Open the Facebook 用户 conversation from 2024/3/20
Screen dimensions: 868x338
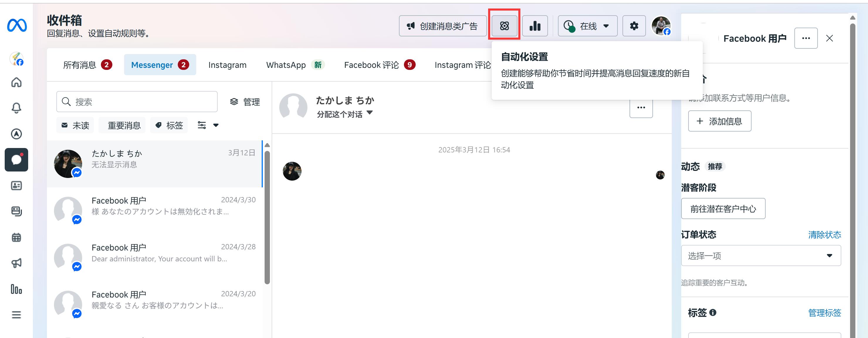pyautogui.click(x=154, y=305)
